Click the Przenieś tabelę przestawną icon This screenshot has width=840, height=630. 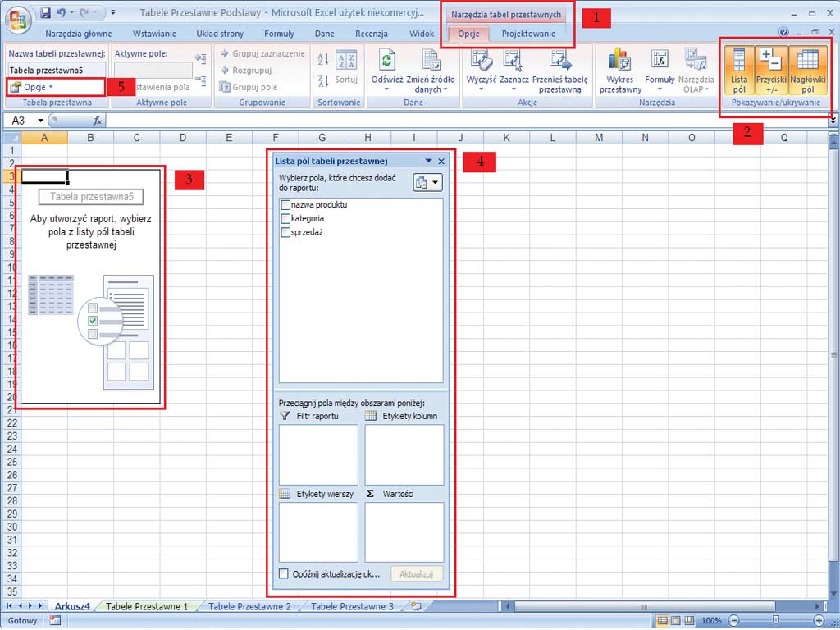[x=560, y=61]
